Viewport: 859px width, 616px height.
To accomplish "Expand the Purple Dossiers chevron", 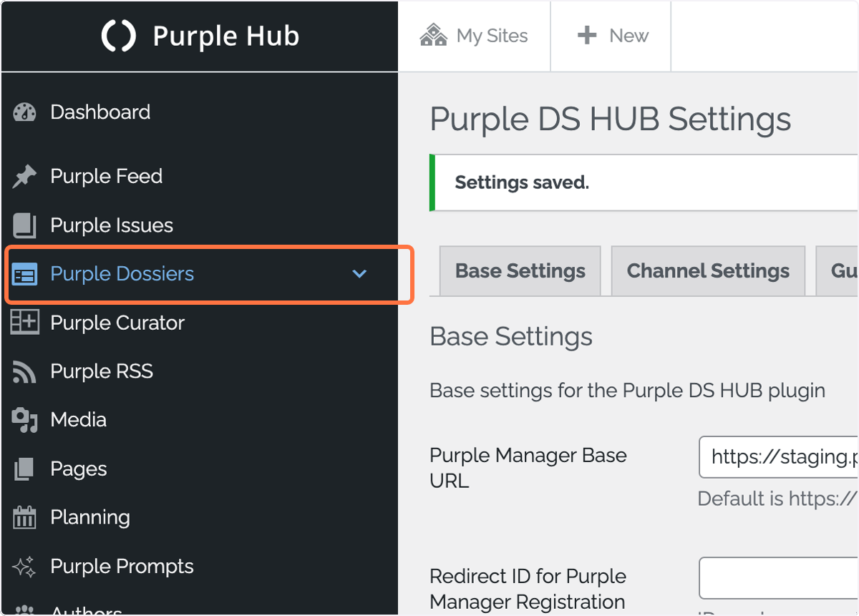I will pos(359,274).
